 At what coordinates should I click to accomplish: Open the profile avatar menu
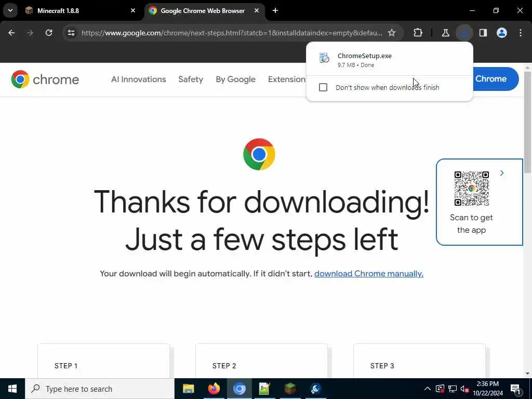tap(502, 33)
